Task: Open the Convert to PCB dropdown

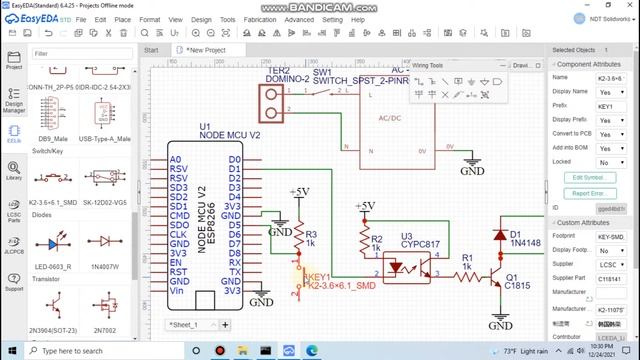Action: pos(611,135)
